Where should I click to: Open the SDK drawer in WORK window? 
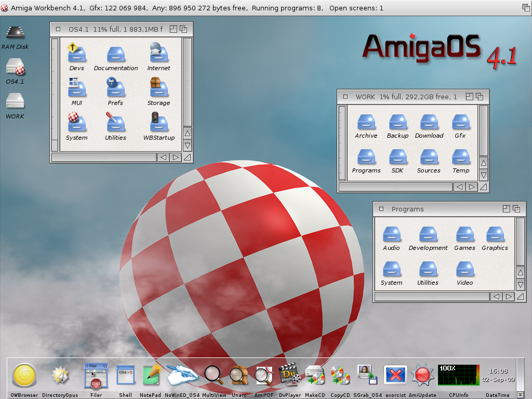[x=397, y=161]
